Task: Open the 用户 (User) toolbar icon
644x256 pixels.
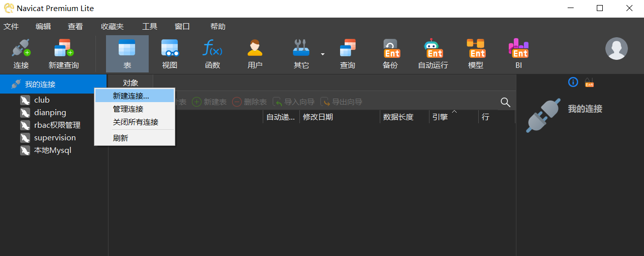Action: 255,54
